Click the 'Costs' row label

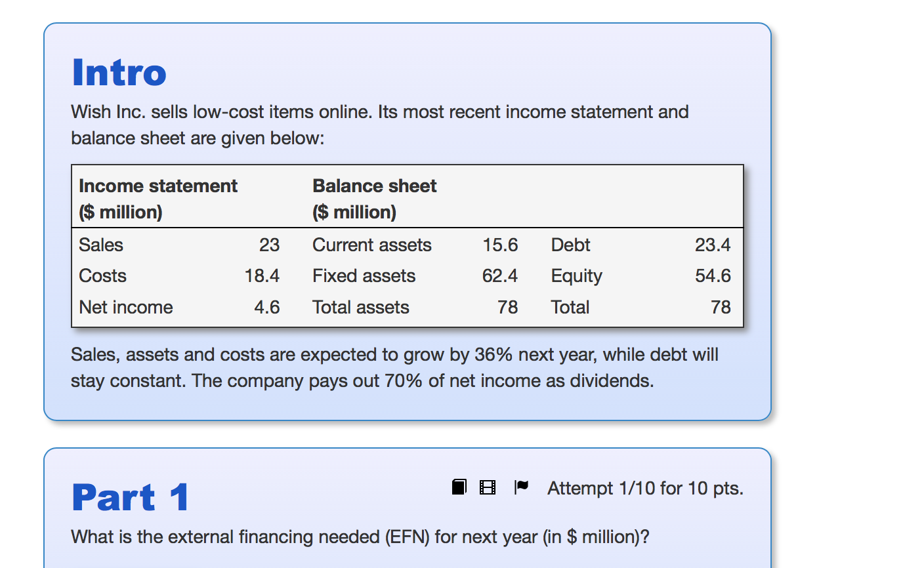[x=102, y=275]
